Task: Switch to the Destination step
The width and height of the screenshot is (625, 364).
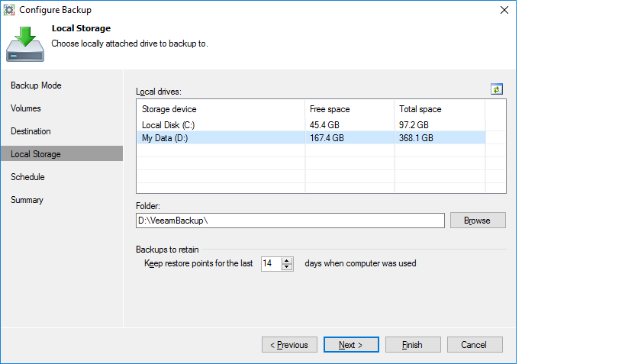Action: coord(31,131)
